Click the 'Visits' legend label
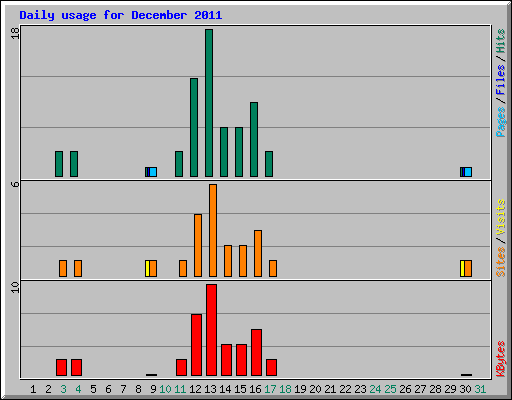Image resolution: width=512 pixels, height=400 pixels. coord(500,217)
